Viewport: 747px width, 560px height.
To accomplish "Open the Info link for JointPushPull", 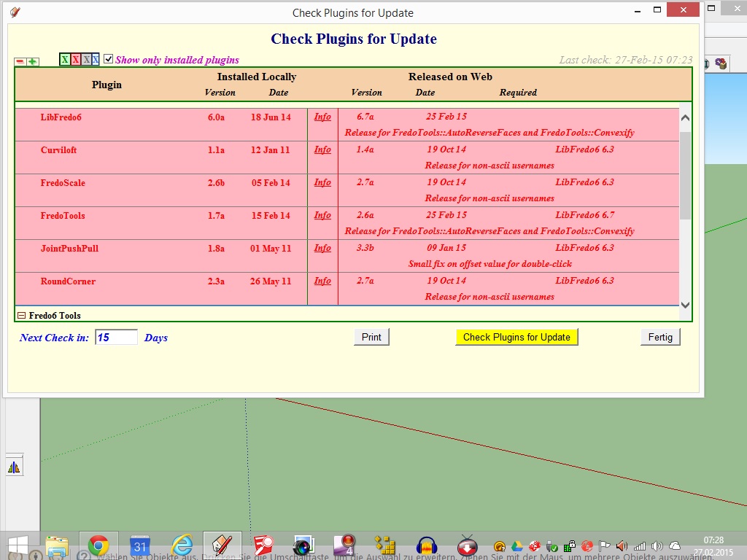I will 322,248.
